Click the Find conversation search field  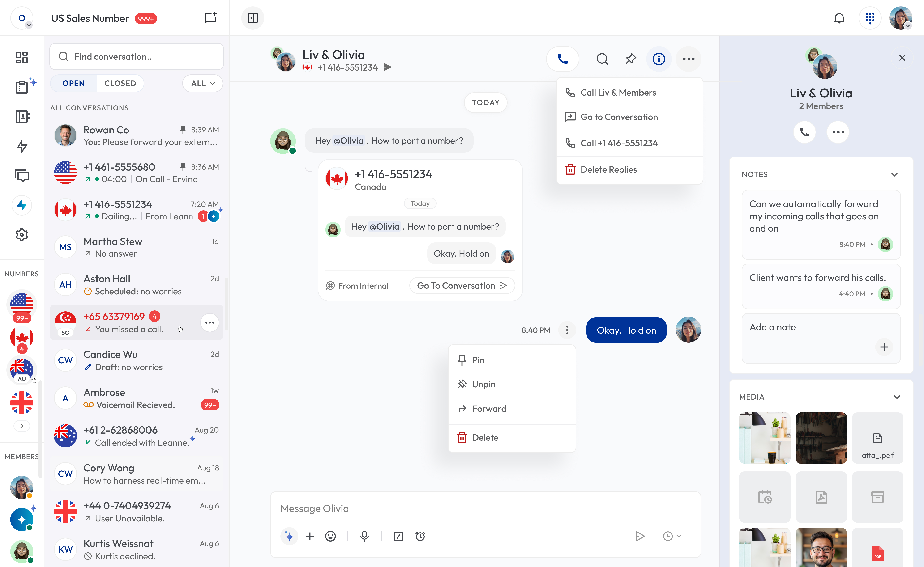(x=137, y=57)
